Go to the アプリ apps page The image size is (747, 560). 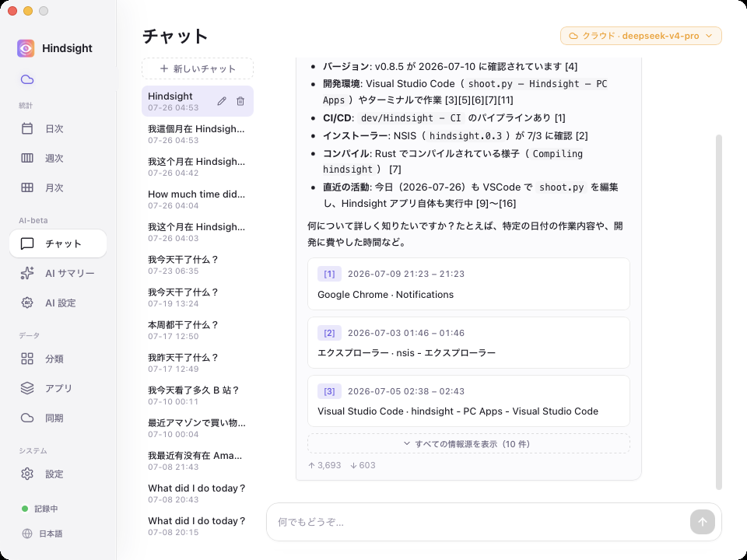pos(58,388)
